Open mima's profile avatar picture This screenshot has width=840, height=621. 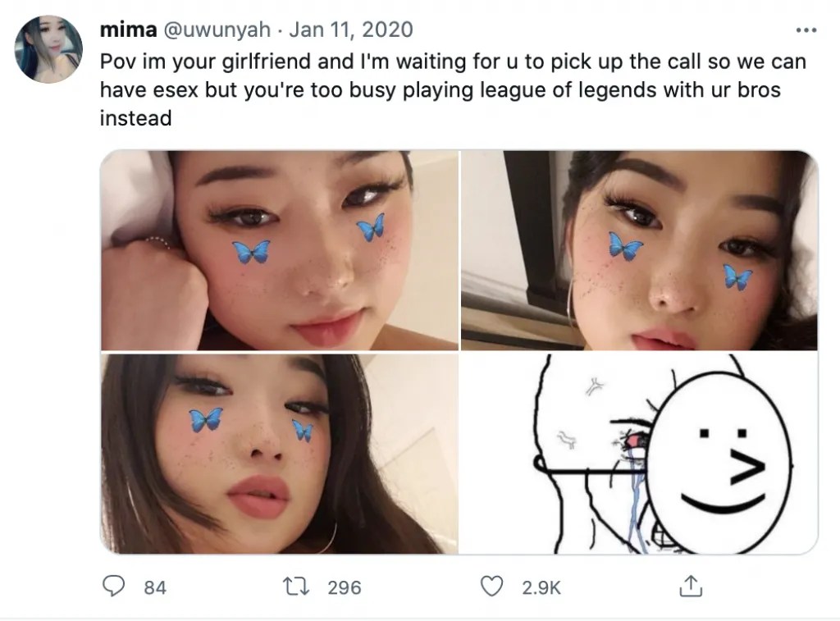48,48
